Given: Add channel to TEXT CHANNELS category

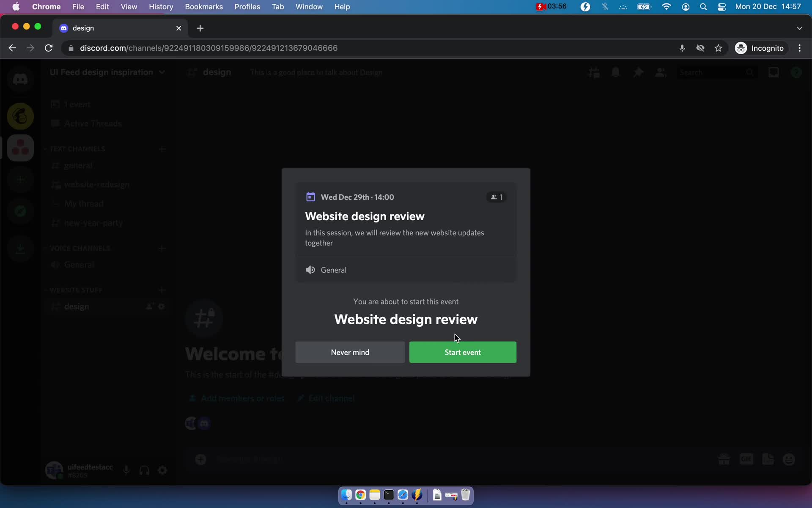Looking at the screenshot, I should [x=162, y=149].
